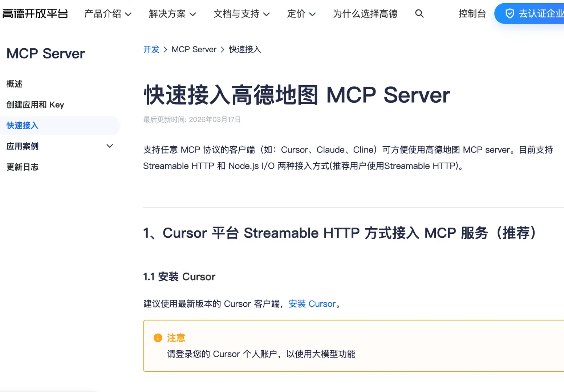Click the 开发 breadcrumb link
This screenshot has width=564, height=392.
[151, 49]
